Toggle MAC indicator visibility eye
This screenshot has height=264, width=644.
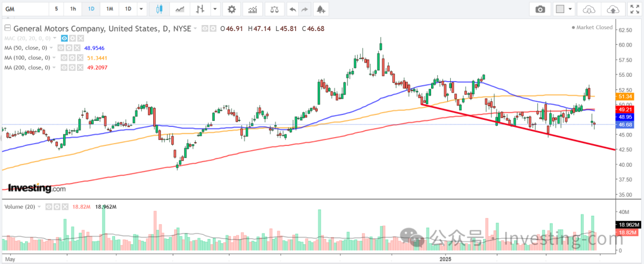[64, 38]
